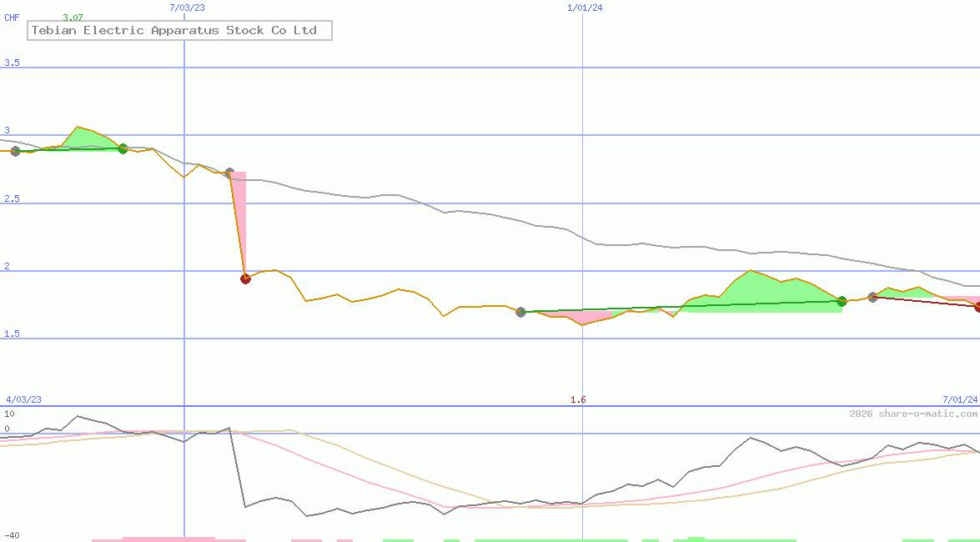
Task: Open the share-o-matic.com watermark link
Action: pyautogui.click(x=913, y=414)
